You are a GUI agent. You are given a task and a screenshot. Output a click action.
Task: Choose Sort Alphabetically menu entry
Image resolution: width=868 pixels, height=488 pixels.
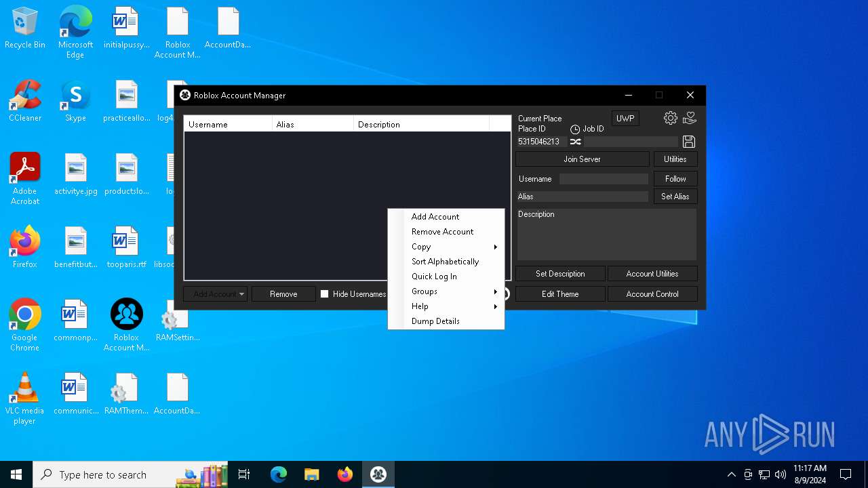click(446, 262)
